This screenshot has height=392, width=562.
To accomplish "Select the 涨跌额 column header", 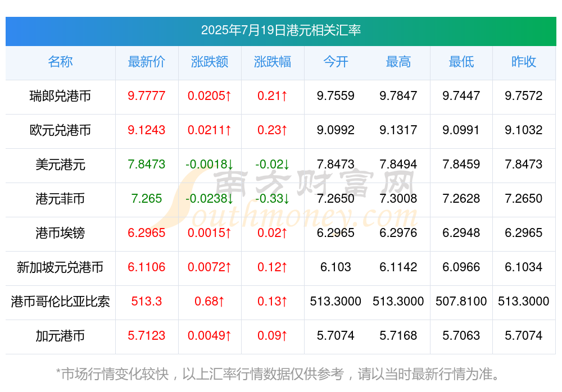I will tap(209, 62).
